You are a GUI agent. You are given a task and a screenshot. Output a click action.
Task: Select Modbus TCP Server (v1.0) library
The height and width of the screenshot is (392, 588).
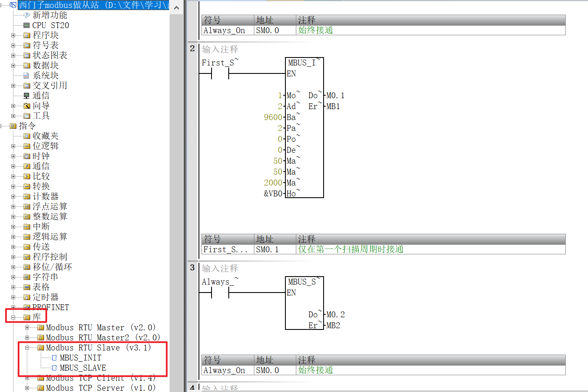(100, 388)
